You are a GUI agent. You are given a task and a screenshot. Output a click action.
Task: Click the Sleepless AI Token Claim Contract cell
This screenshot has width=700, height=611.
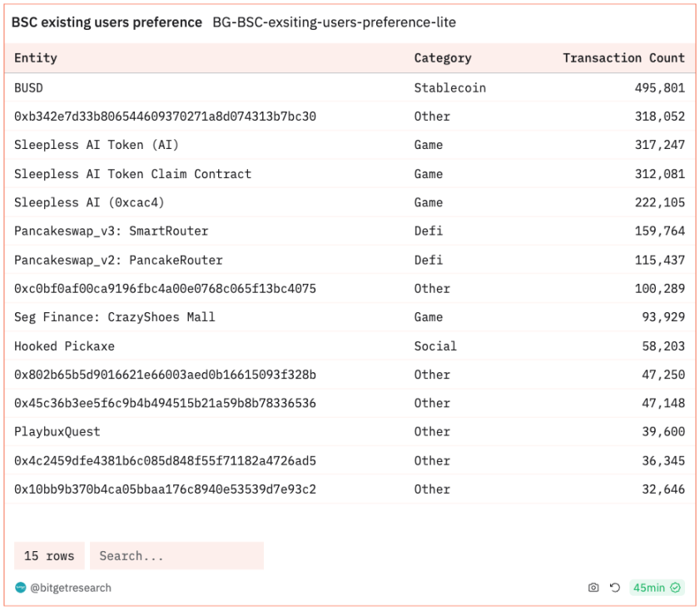tap(132, 174)
